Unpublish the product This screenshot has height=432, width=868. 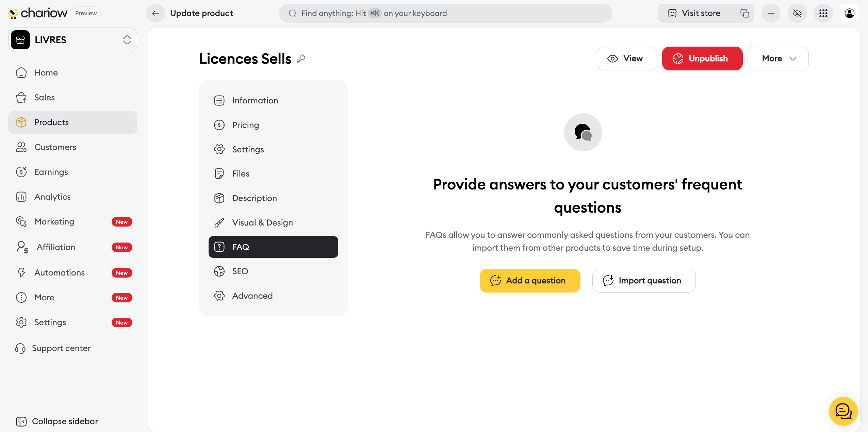[702, 59]
